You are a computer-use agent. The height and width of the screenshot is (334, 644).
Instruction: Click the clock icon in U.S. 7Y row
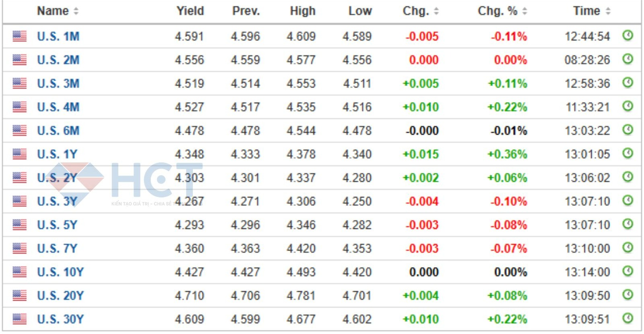coord(627,248)
